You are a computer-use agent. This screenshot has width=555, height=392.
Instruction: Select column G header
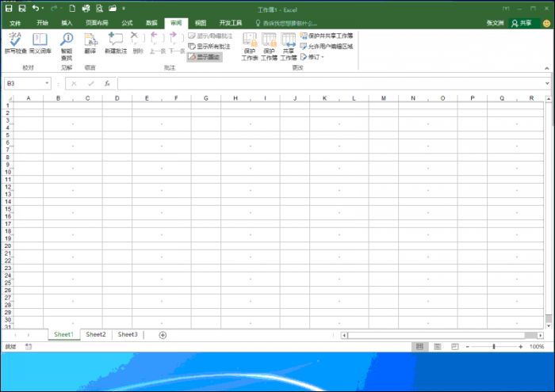click(x=206, y=98)
